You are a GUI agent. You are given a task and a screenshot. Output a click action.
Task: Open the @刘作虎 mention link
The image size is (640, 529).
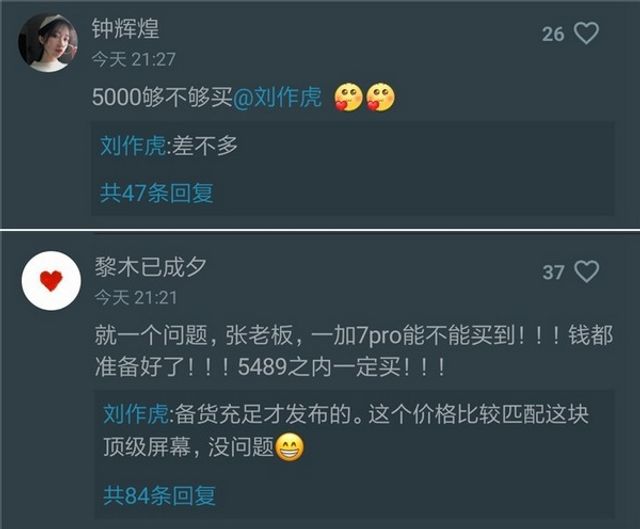(x=277, y=97)
